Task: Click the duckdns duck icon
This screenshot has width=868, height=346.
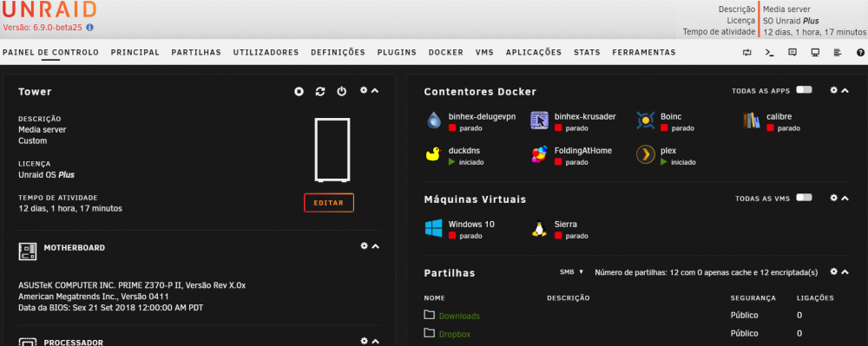Action: pos(433,154)
